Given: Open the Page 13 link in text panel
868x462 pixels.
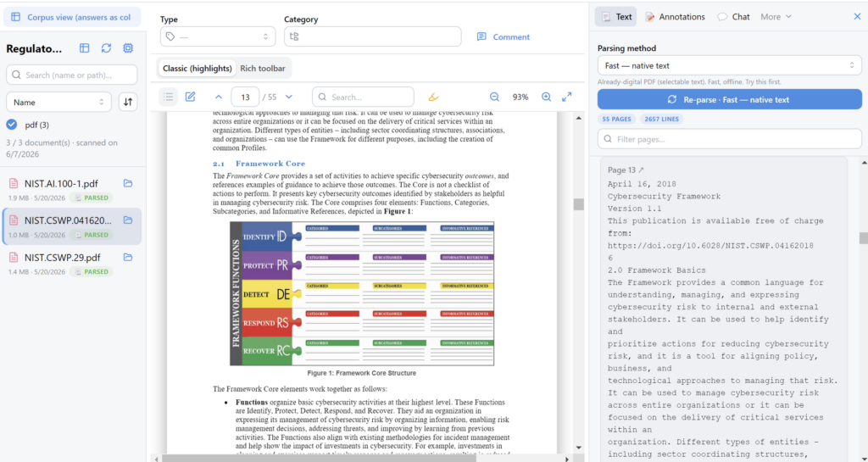Looking at the screenshot, I should point(626,170).
